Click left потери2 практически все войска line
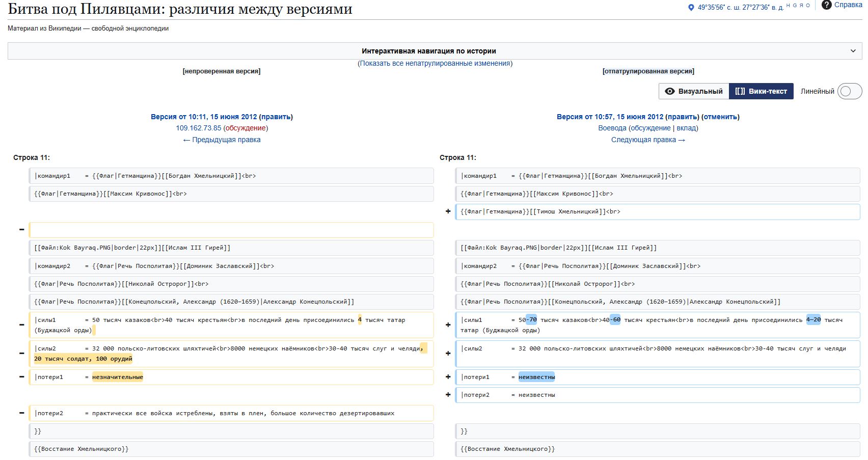Image resolution: width=868 pixels, height=460 pixels. click(x=231, y=413)
